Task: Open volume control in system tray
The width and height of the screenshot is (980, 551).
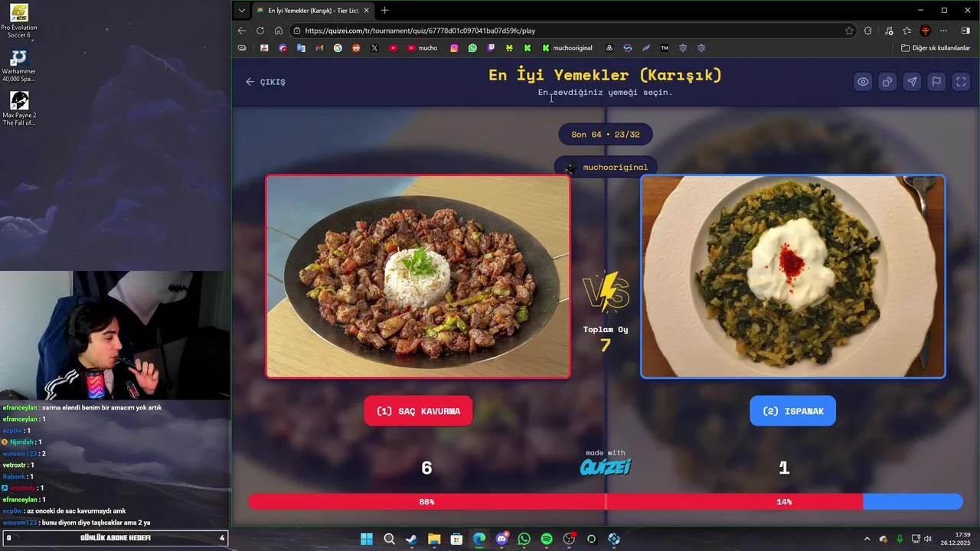Action: point(928,539)
